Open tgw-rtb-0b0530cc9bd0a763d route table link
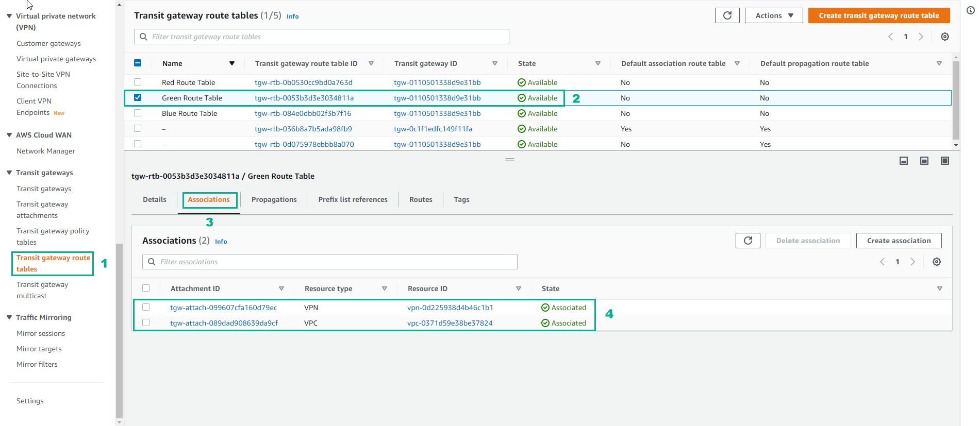980x426 pixels. tap(304, 82)
